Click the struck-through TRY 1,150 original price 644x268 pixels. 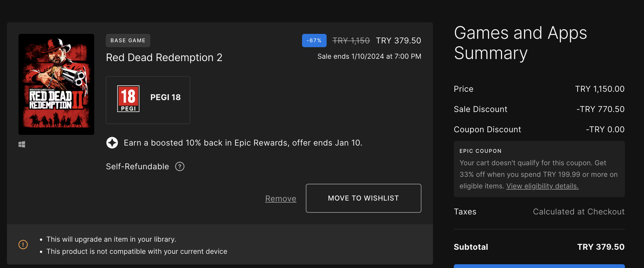click(x=351, y=41)
